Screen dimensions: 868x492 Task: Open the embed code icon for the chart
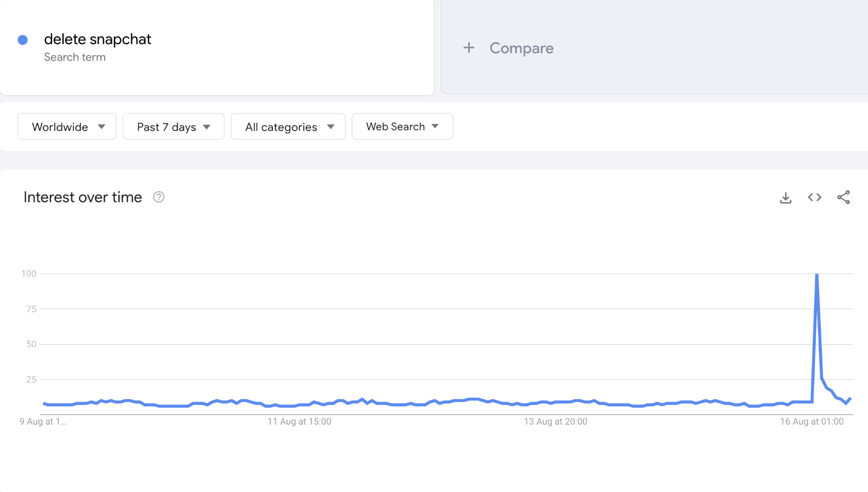[814, 197]
